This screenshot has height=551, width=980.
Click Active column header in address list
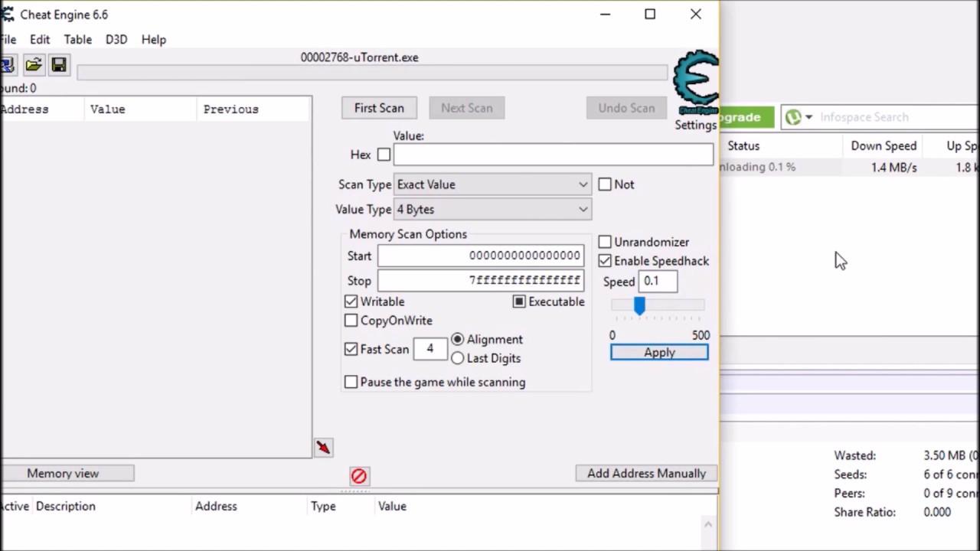pyautogui.click(x=15, y=507)
